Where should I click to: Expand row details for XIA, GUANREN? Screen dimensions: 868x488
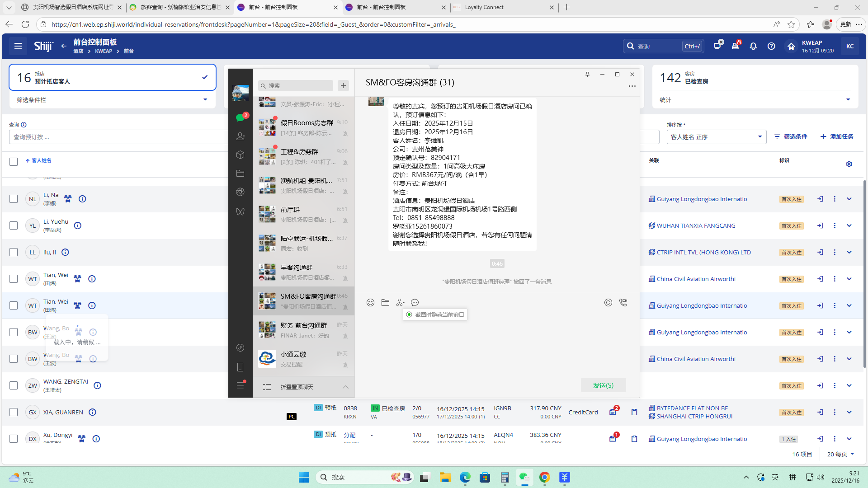pyautogui.click(x=849, y=412)
